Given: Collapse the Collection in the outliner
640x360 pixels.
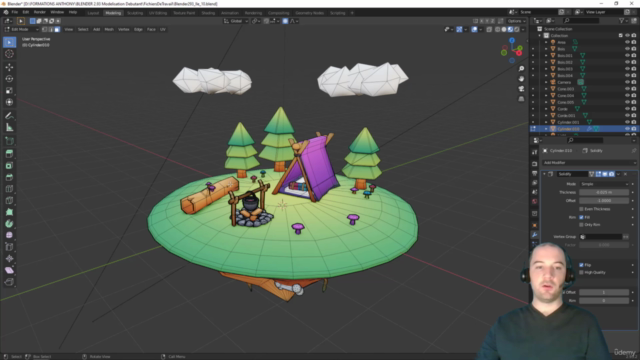Looking at the screenshot, I should (540, 36).
